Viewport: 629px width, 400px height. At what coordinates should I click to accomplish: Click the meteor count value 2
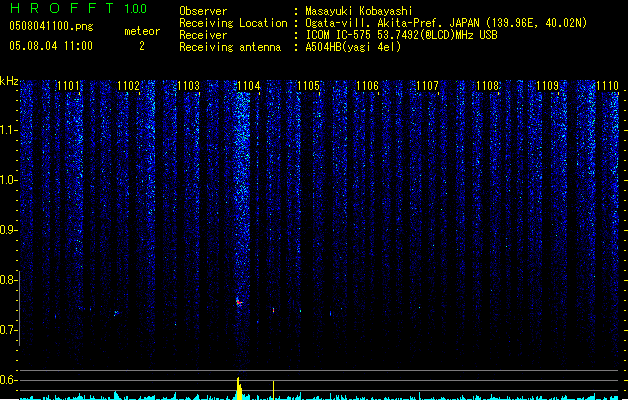click(x=142, y=46)
